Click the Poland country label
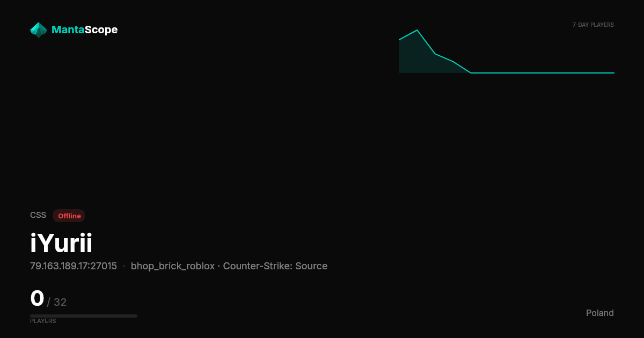Viewport: 644px width, 338px height. tap(600, 313)
